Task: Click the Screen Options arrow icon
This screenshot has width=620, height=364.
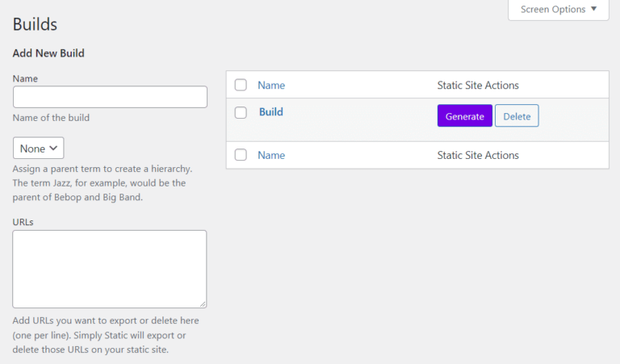Action: 594,10
